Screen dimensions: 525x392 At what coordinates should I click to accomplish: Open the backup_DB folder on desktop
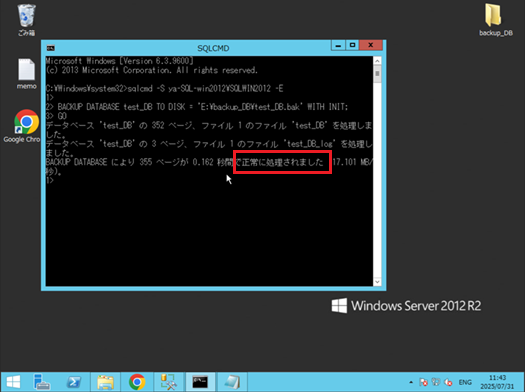[496, 19]
